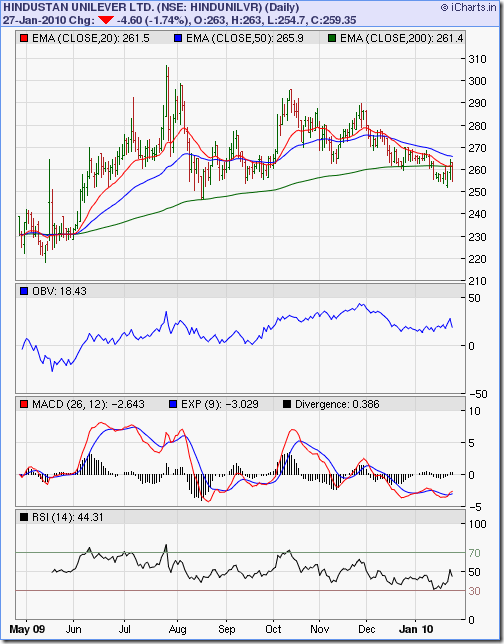Viewport: 504px width, 644px height.
Task: Click the EMA (CLOSE,50): 265.9 label
Action: 245,38
